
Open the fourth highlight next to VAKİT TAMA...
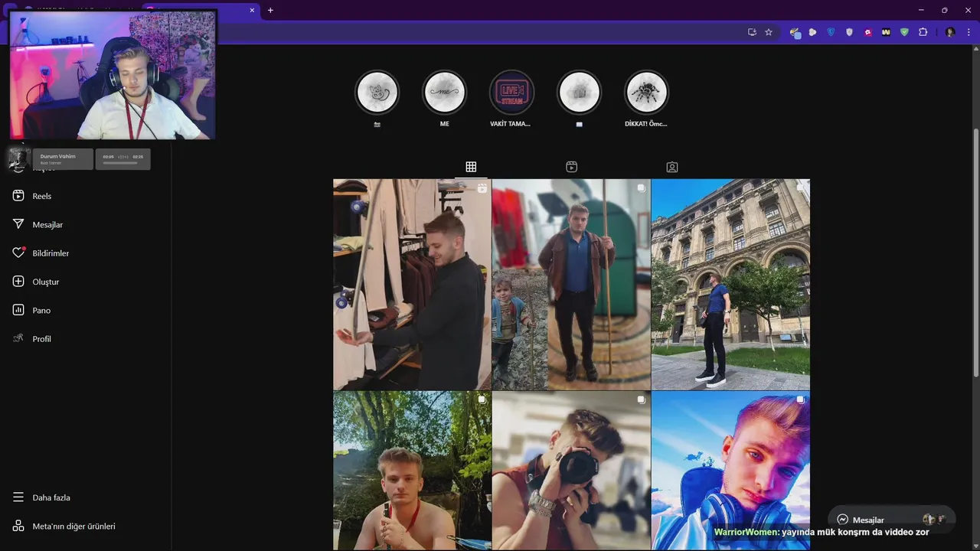(x=579, y=93)
